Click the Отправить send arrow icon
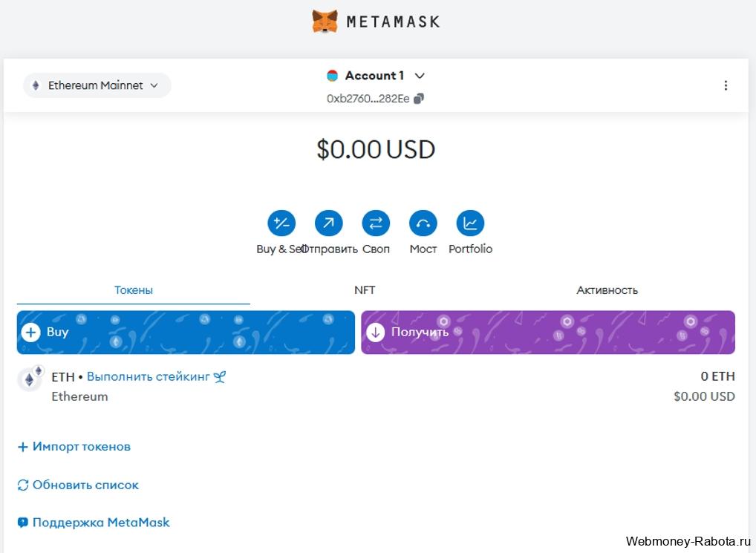The width and height of the screenshot is (756, 553). pos(328,223)
